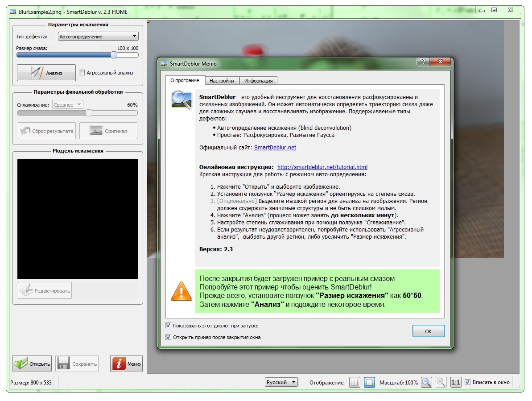Uncheck Показывать этот диалог при запуске

point(168,325)
